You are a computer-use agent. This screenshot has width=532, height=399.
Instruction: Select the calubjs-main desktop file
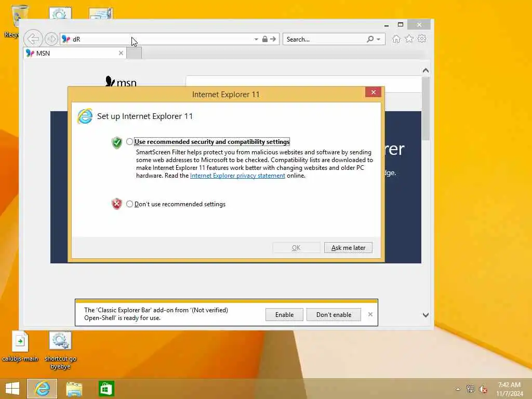[20, 347]
